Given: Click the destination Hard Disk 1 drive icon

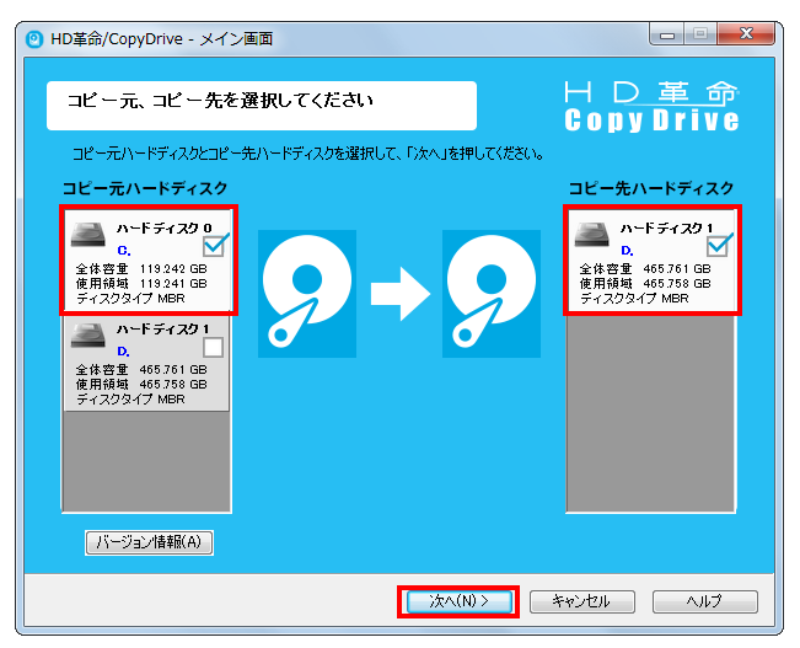Looking at the screenshot, I should (592, 235).
